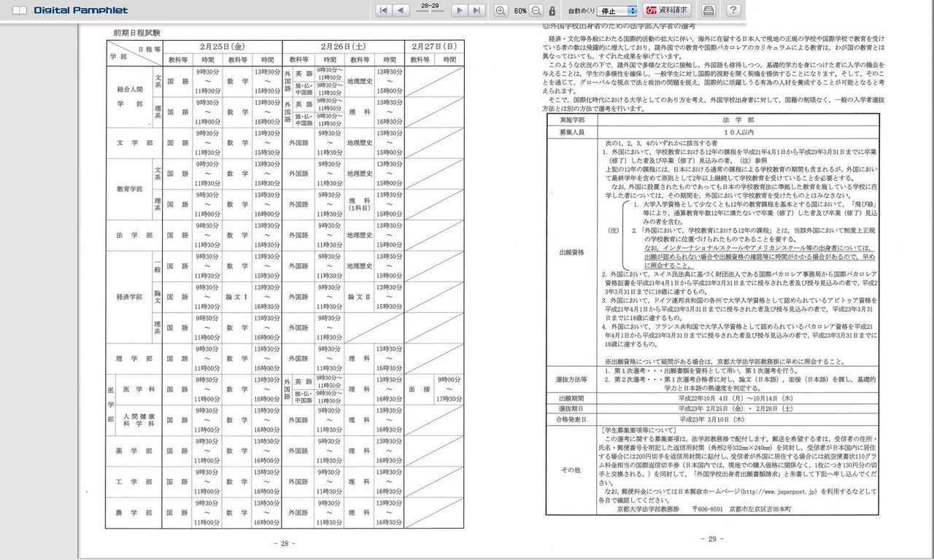Click the 出願期間 row header

pyautogui.click(x=574, y=399)
